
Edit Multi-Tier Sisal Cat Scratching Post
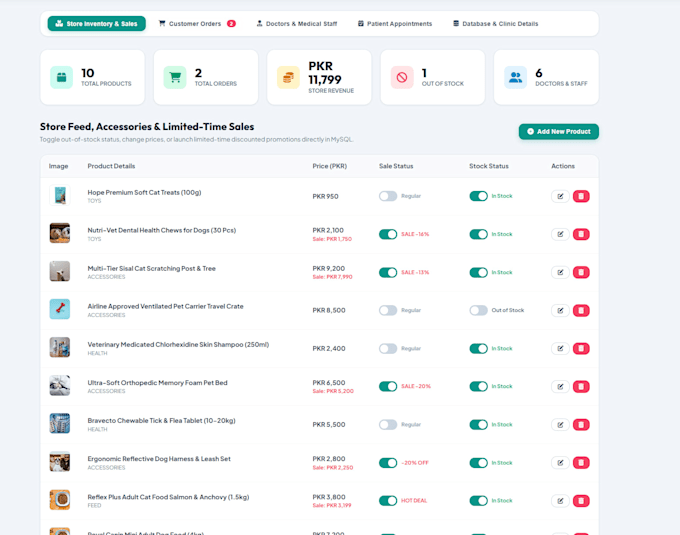click(560, 272)
